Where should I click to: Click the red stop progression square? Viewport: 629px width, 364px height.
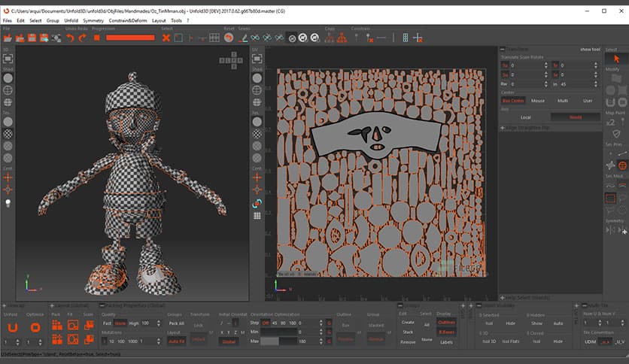96,38
